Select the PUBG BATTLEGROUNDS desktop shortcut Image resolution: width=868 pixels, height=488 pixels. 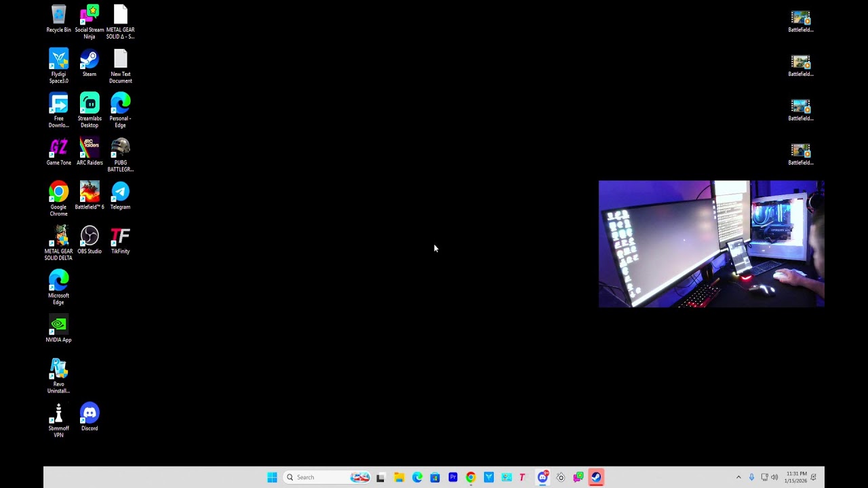click(120, 155)
